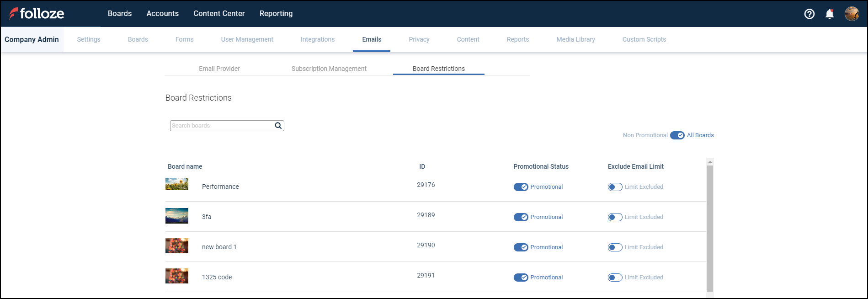Click the Search boards input field
The image size is (868, 299).
click(222, 126)
